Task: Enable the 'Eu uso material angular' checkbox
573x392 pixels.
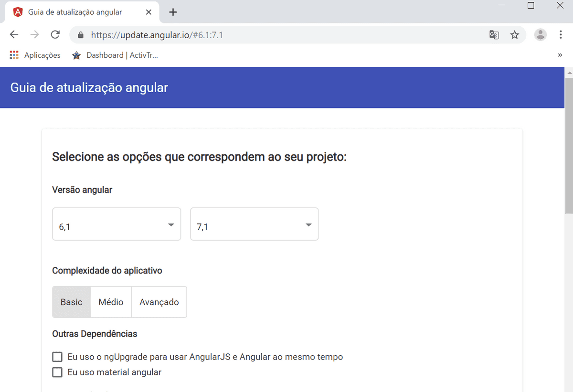Action: point(57,372)
